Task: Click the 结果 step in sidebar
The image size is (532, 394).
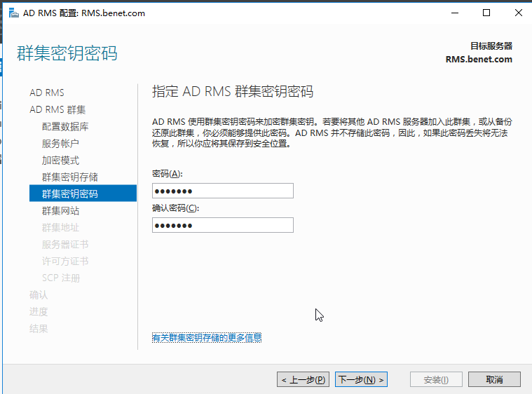Action: (39, 329)
